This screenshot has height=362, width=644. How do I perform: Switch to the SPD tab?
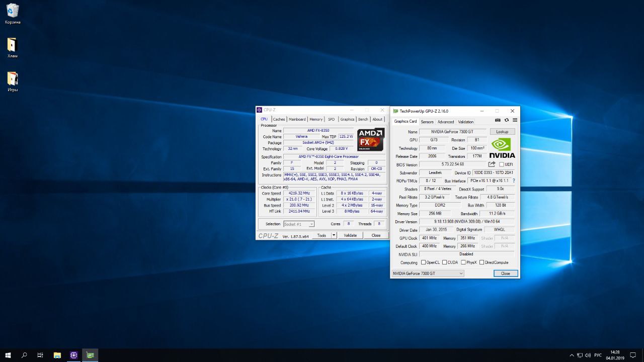click(x=331, y=119)
